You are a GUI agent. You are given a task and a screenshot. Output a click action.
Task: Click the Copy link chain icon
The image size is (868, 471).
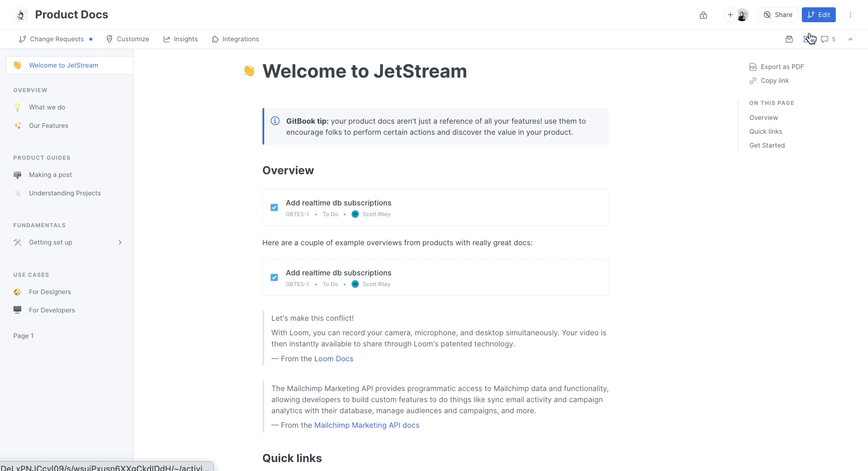(753, 81)
